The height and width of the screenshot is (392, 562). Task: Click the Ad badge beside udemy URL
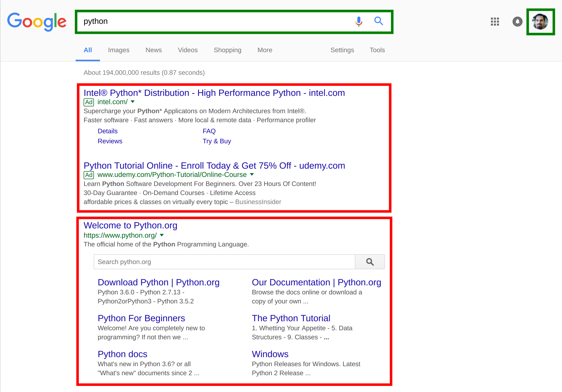89,175
